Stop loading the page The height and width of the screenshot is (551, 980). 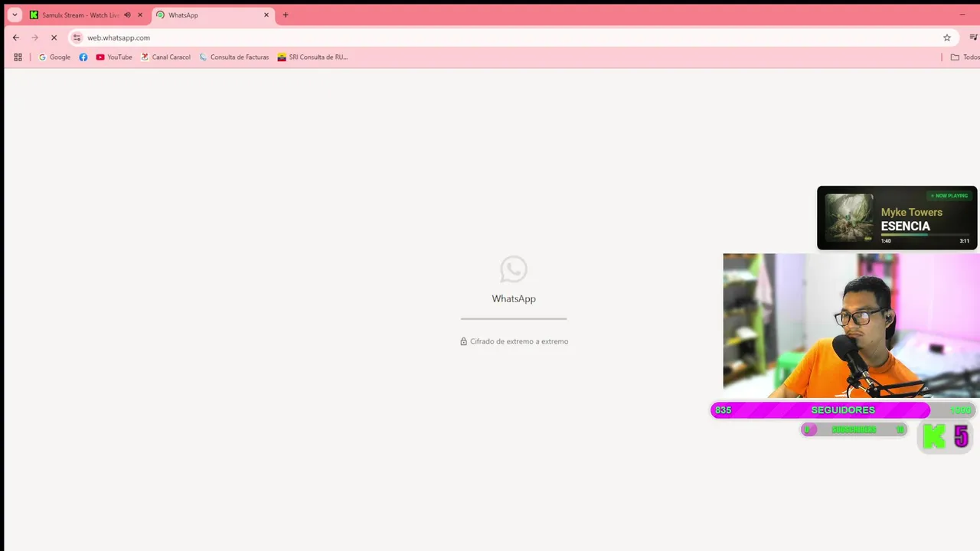(x=54, y=37)
